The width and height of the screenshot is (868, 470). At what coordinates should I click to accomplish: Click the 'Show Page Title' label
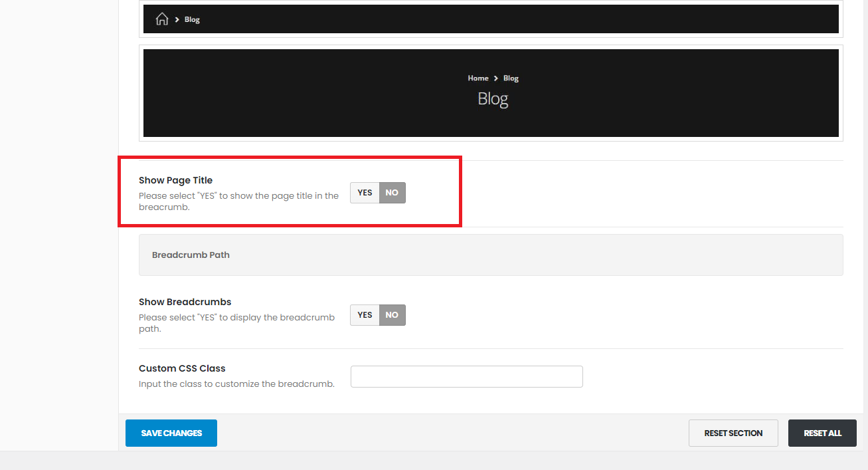175,180
